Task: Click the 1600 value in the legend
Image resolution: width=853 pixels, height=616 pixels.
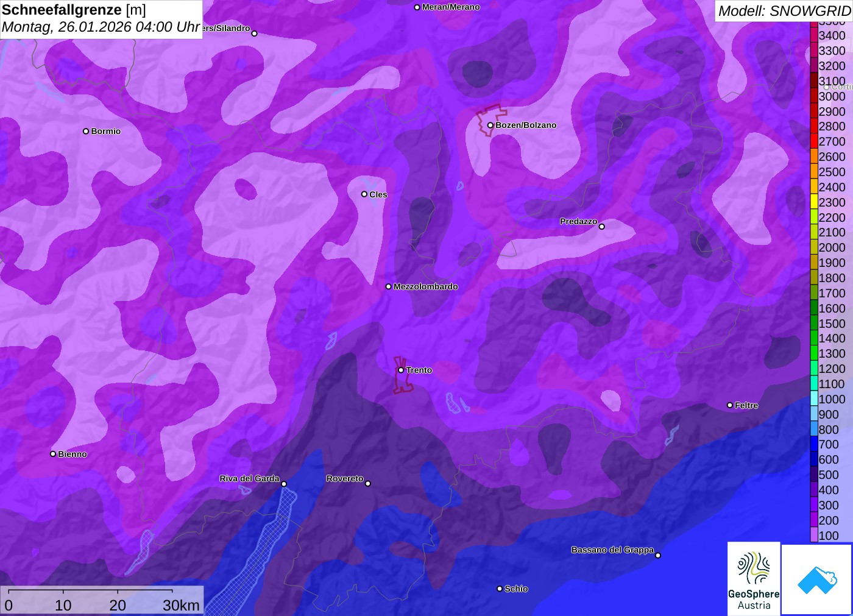Action: pyautogui.click(x=832, y=308)
